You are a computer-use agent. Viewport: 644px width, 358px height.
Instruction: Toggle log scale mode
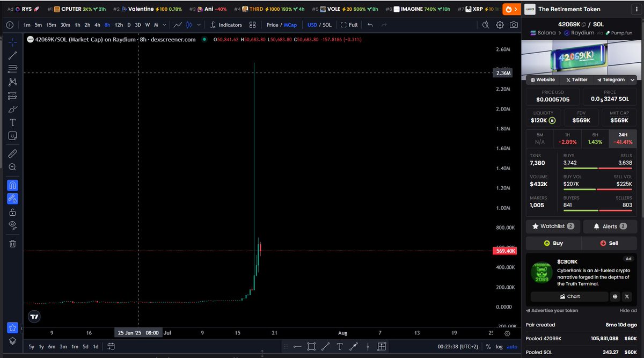pyautogui.click(x=499, y=346)
